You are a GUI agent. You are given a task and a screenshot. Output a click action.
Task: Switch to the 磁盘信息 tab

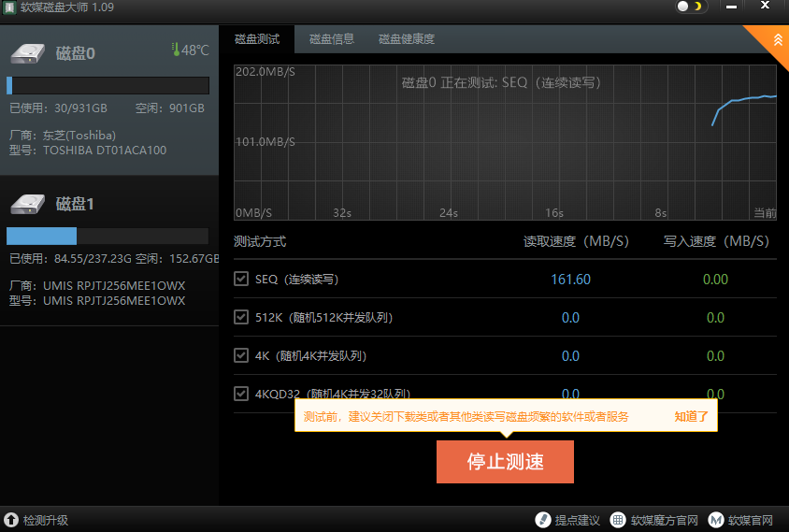tap(332, 39)
